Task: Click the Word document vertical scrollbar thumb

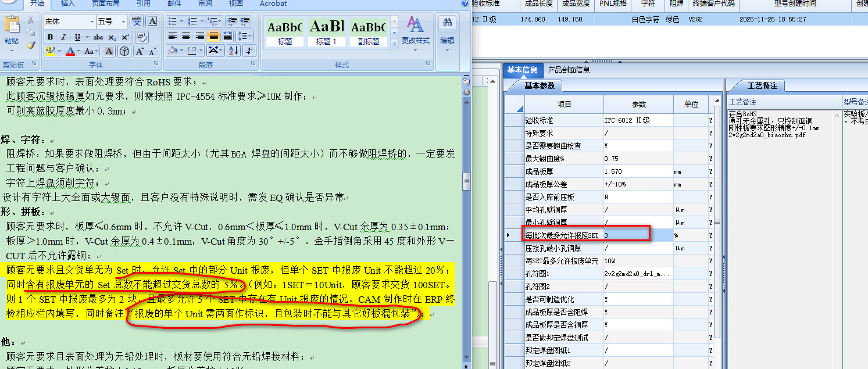Action: (x=466, y=181)
